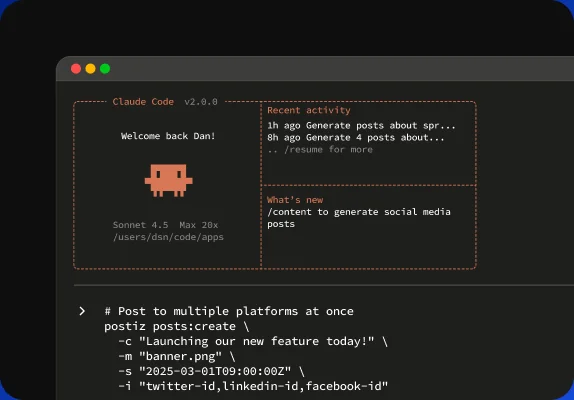The image size is (574, 400).
Task: Click the yellow minimize window button
Action: click(x=90, y=69)
